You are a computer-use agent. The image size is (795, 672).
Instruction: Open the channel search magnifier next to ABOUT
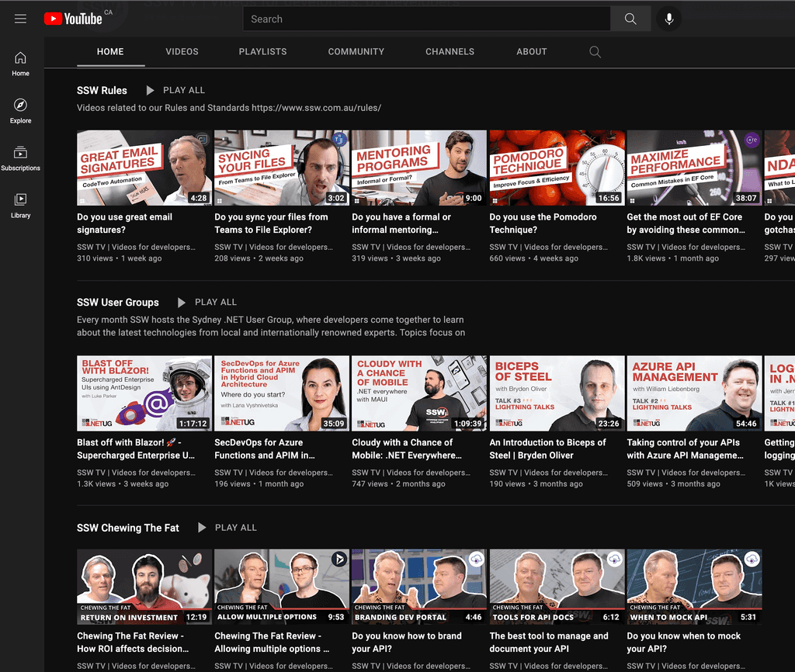pyautogui.click(x=595, y=52)
